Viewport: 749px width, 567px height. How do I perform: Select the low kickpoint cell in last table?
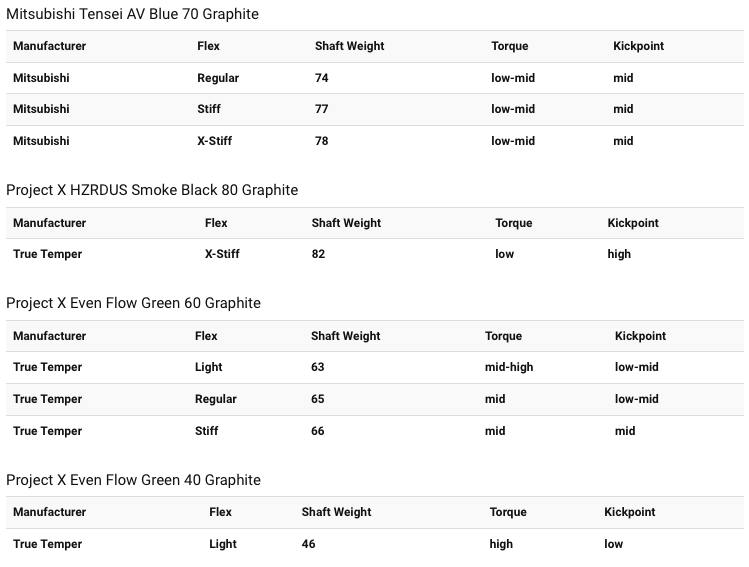click(x=613, y=544)
